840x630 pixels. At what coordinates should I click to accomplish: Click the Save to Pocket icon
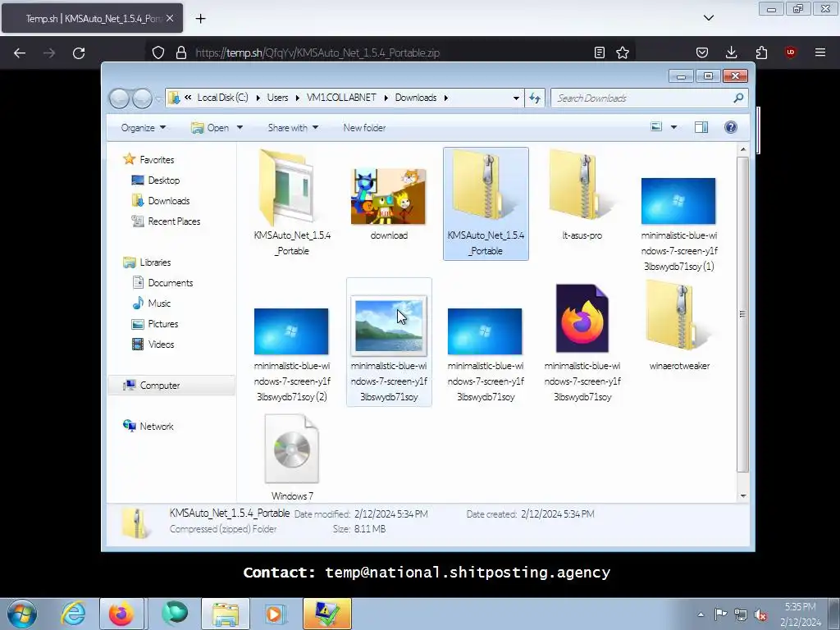[x=702, y=52]
